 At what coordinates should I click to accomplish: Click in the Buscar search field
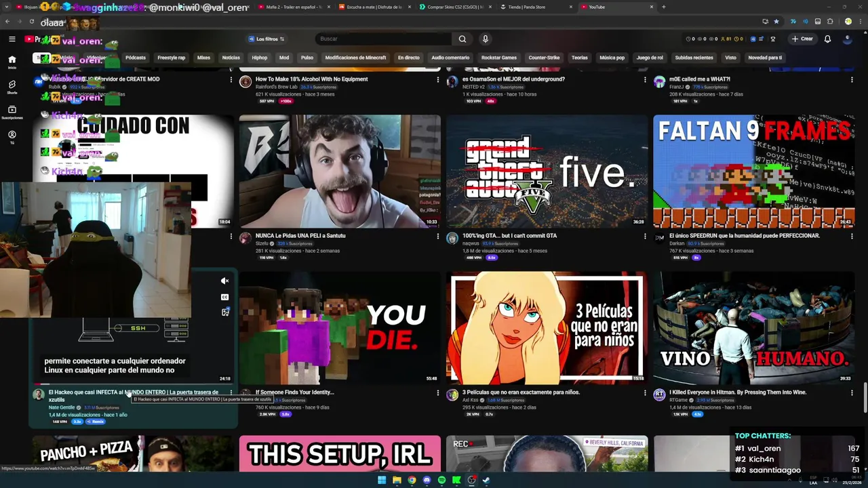tap(383, 39)
